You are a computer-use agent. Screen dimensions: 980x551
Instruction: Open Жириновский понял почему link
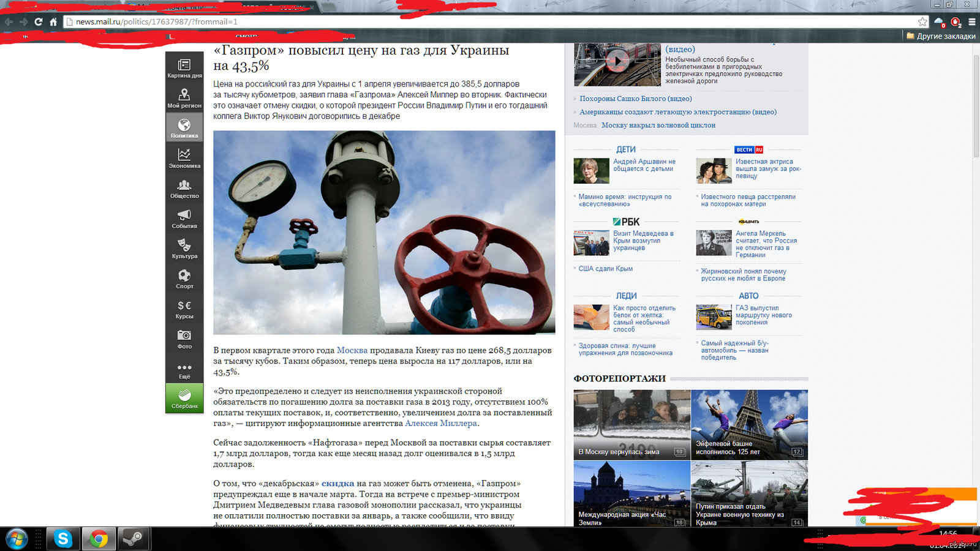pyautogui.click(x=744, y=275)
